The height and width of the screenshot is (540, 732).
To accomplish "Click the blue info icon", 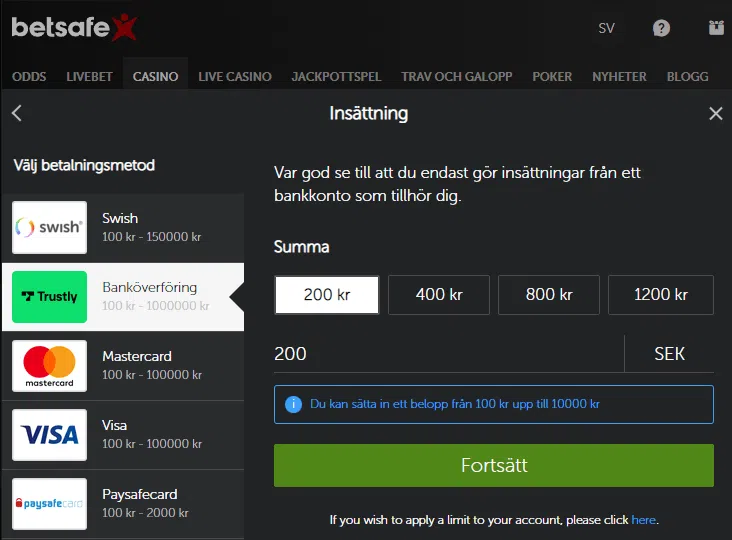I will 293,404.
